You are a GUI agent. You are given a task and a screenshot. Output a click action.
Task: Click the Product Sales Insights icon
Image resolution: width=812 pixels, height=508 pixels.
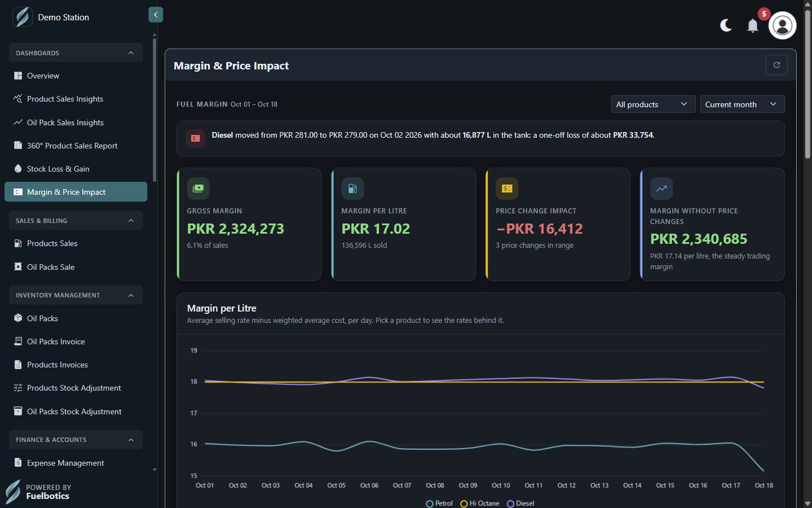click(x=18, y=99)
